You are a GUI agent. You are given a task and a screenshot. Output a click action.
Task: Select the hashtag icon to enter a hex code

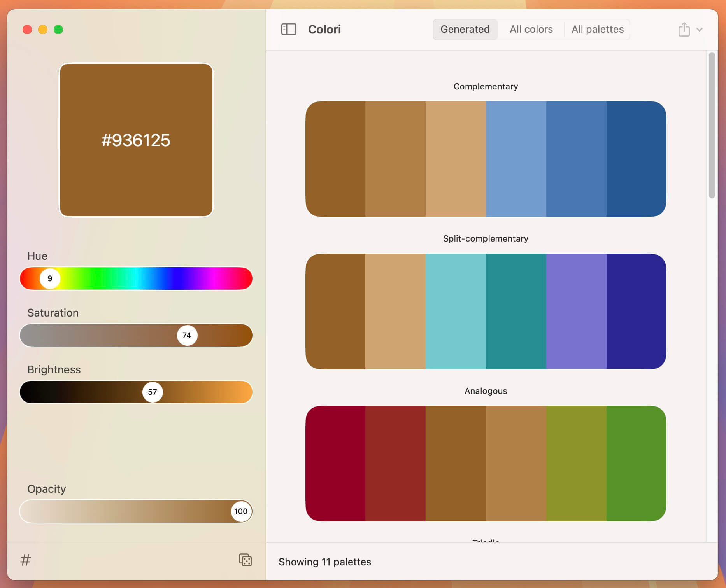click(26, 560)
